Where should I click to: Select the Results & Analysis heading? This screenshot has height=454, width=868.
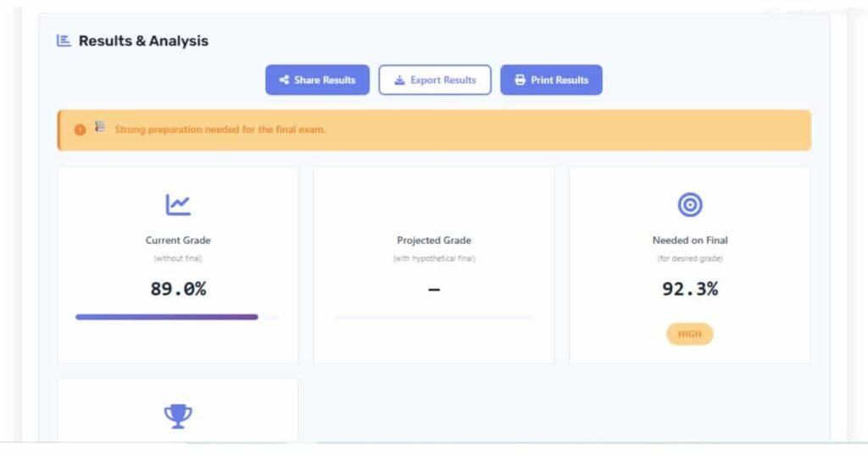[x=143, y=41]
